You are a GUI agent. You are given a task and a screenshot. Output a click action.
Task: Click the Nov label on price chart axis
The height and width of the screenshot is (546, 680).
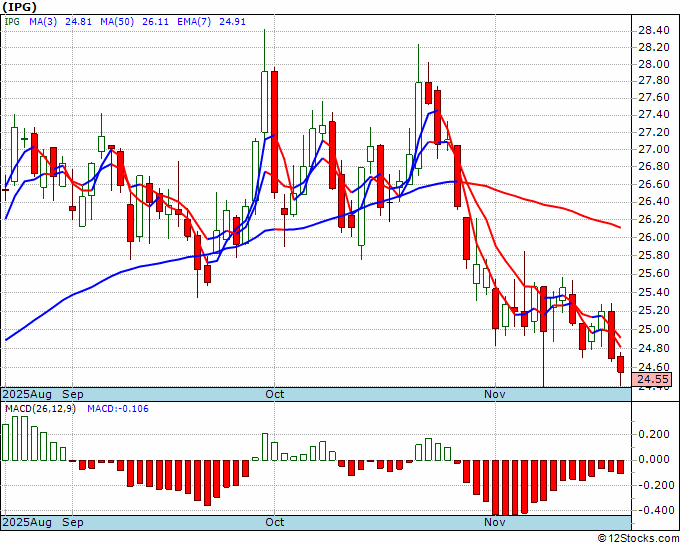click(x=495, y=394)
